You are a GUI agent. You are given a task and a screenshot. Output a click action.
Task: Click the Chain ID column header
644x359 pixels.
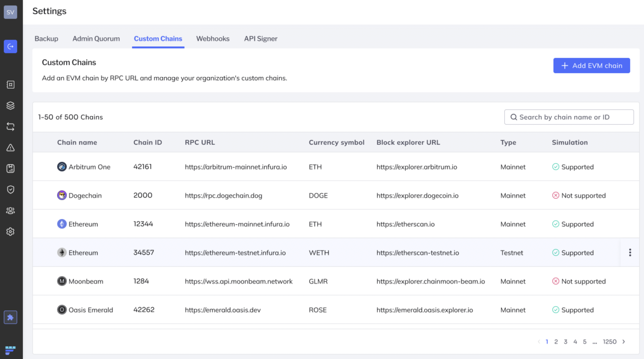(x=148, y=142)
